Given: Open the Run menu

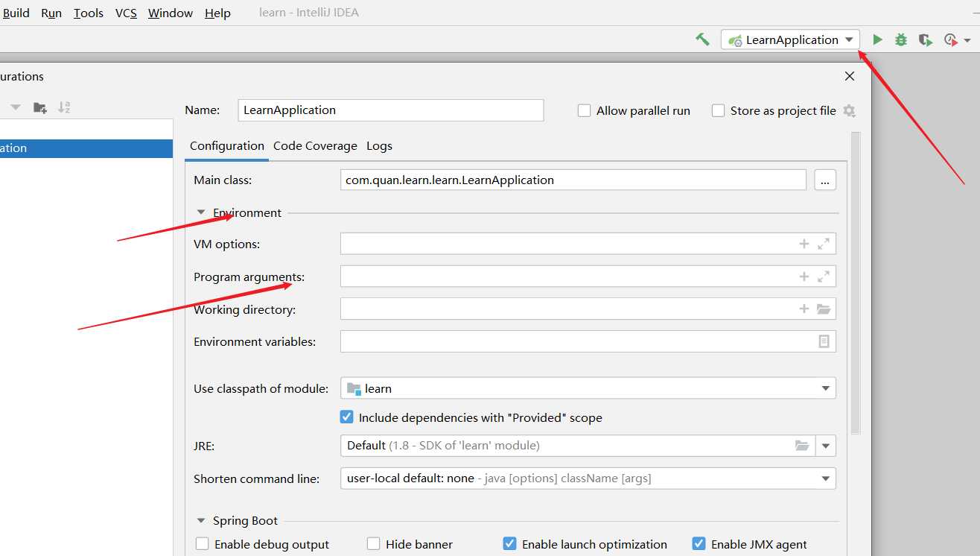Looking at the screenshot, I should 51,13.
